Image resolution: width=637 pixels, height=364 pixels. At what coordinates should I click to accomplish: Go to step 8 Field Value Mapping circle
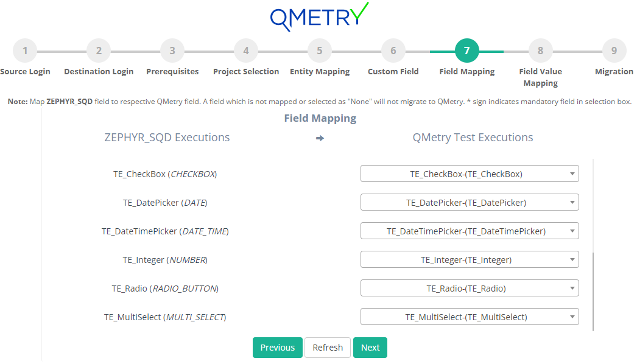[540, 51]
